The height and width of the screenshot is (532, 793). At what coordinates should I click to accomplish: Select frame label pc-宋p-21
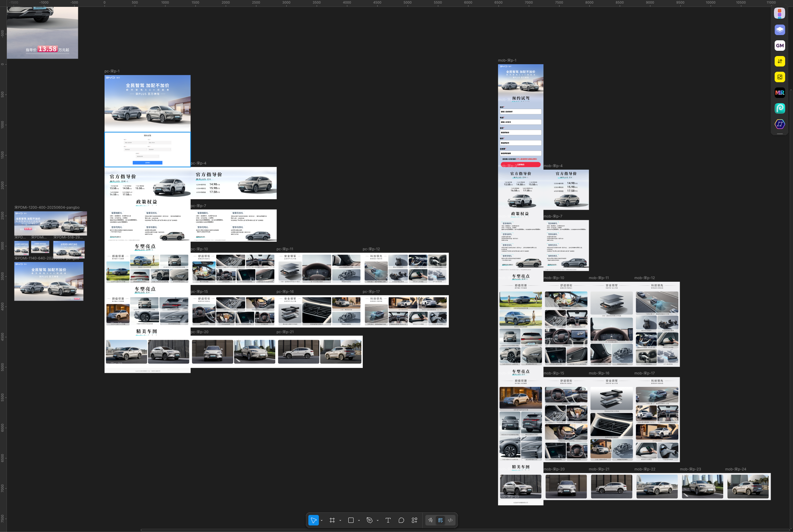285,332
